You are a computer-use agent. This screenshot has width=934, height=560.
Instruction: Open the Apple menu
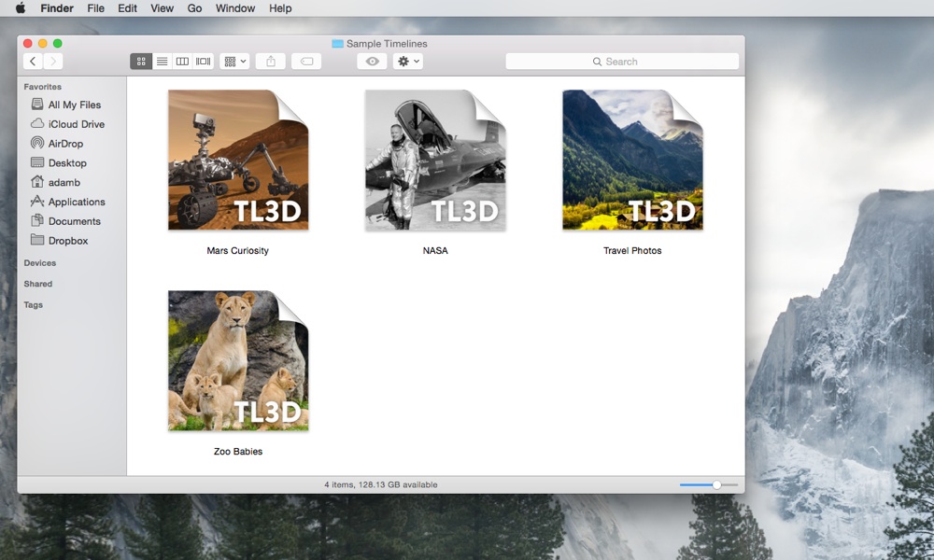tap(21, 8)
